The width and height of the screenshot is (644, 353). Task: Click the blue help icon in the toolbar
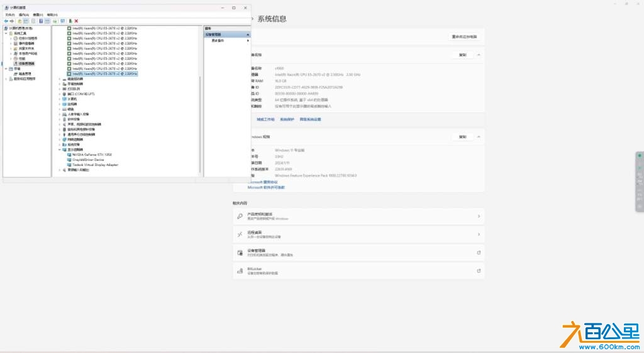pos(41,21)
